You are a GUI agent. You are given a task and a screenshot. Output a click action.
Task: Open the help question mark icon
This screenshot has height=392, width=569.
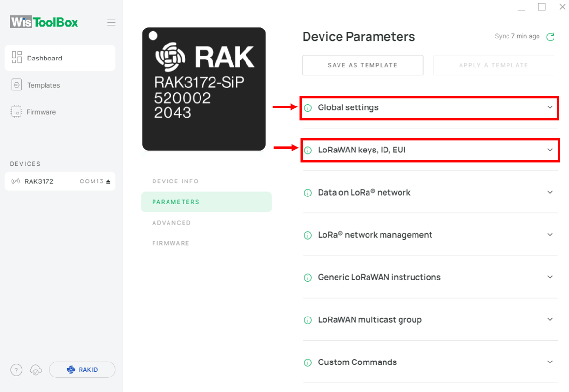pos(16,370)
